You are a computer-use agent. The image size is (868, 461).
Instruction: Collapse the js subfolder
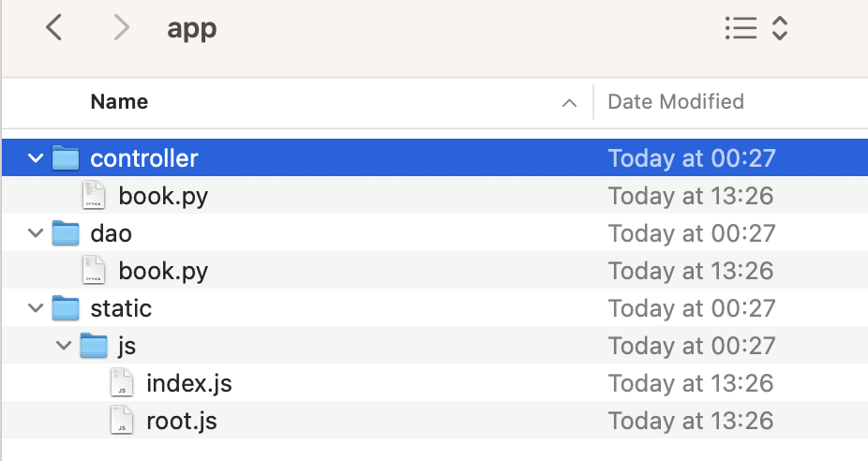pyautogui.click(x=64, y=346)
